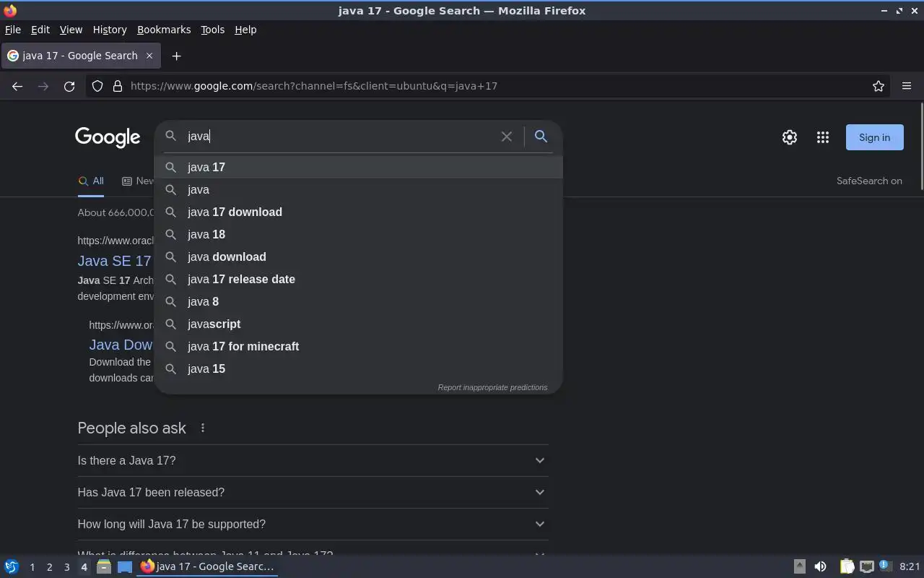
Task: Close the java 17 Google Search tab
Action: [x=149, y=56]
